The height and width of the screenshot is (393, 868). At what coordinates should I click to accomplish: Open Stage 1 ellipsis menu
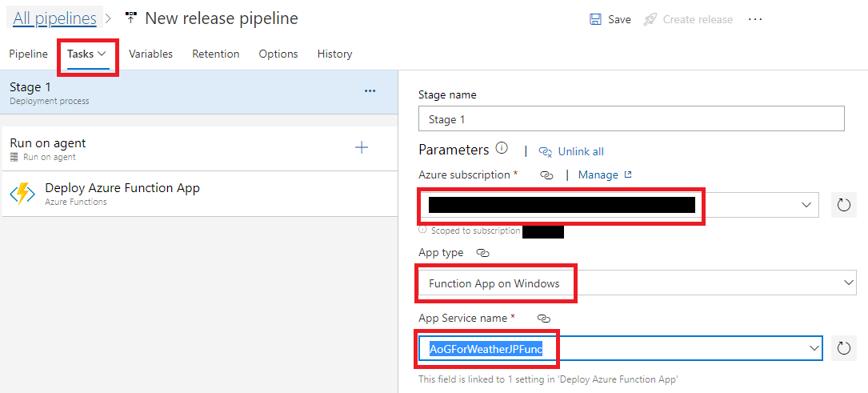[370, 91]
